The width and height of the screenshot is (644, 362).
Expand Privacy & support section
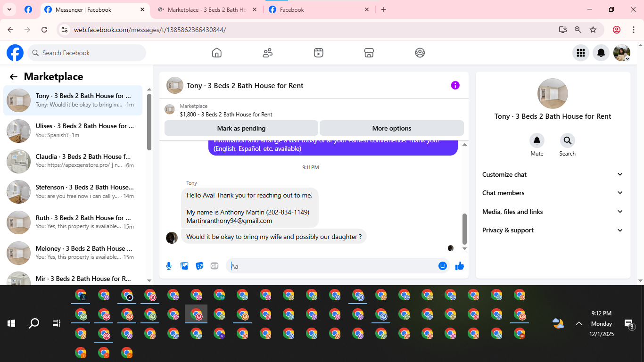click(x=553, y=230)
